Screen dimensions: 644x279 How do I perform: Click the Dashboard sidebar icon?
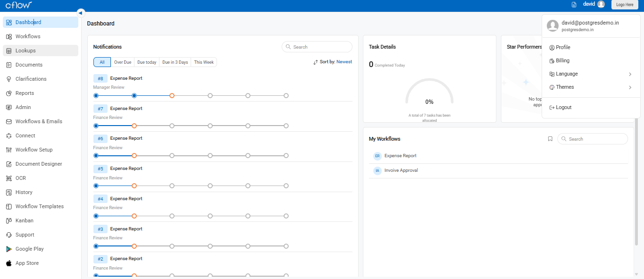9,22
